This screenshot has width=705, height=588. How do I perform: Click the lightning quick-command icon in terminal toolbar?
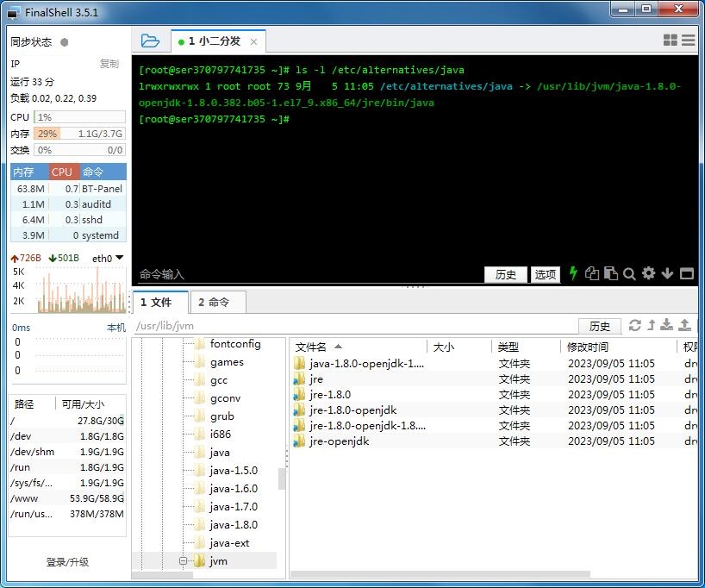(573, 273)
